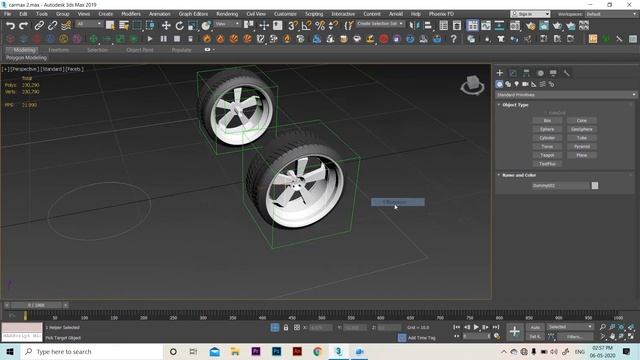Collapse the Name and Color rollout
This screenshot has width=640, height=360.
point(518,175)
